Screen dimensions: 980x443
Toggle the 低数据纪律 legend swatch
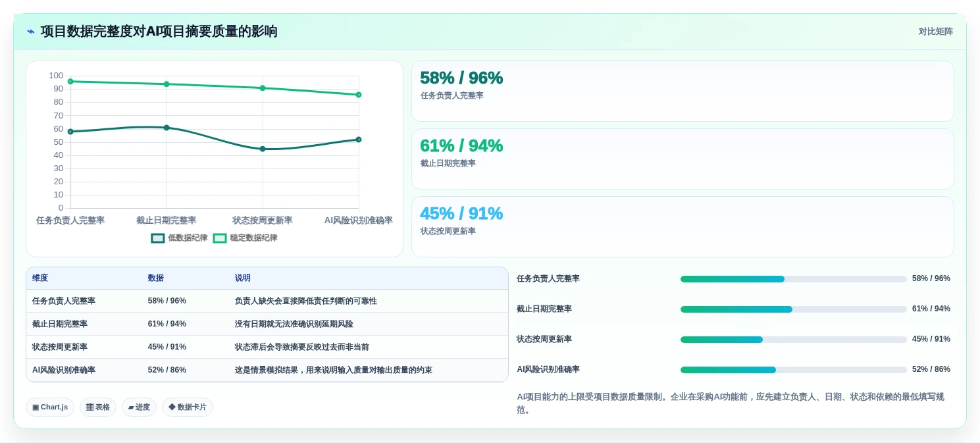[x=158, y=238]
